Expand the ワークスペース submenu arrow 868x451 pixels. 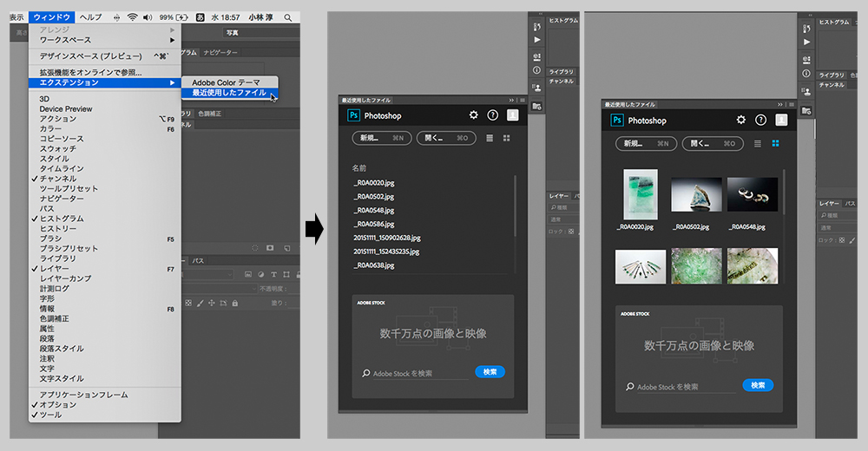(x=172, y=41)
